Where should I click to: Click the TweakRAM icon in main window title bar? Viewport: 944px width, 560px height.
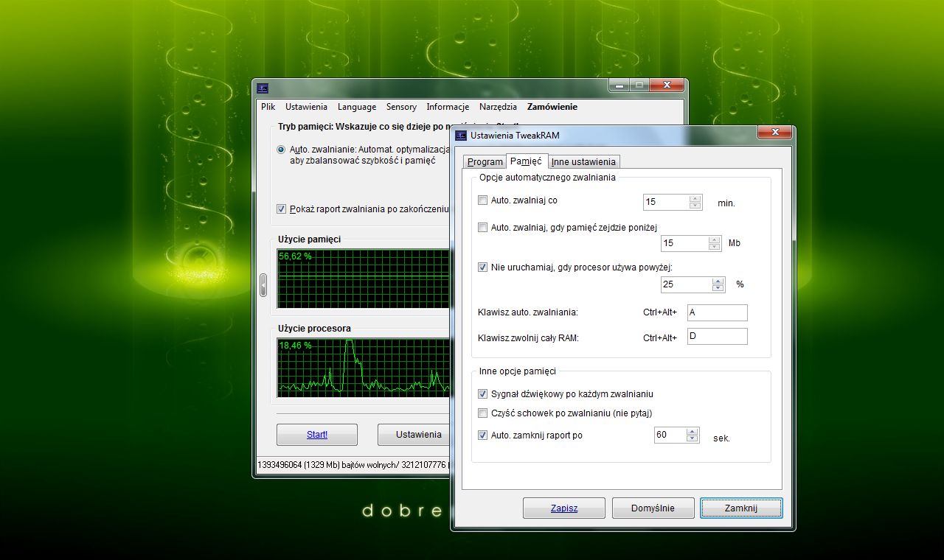pos(263,88)
